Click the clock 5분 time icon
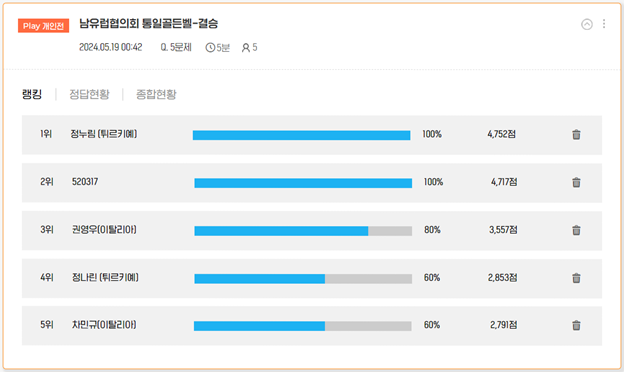This screenshot has width=624, height=372. click(x=210, y=48)
